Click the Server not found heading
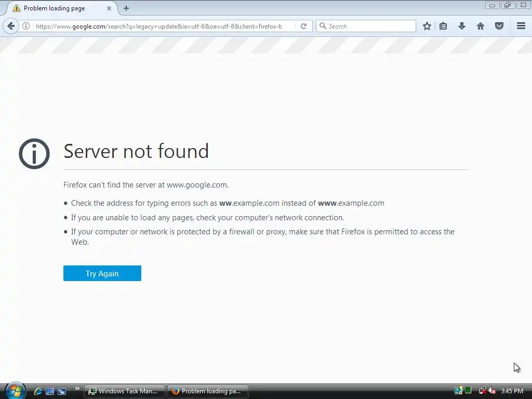This screenshot has width=532, height=399. (x=136, y=151)
